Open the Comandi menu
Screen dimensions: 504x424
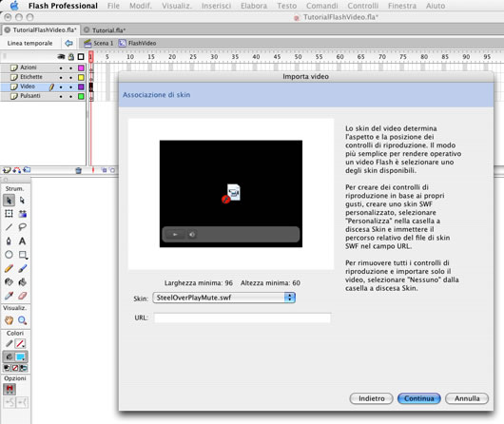(x=322, y=6)
